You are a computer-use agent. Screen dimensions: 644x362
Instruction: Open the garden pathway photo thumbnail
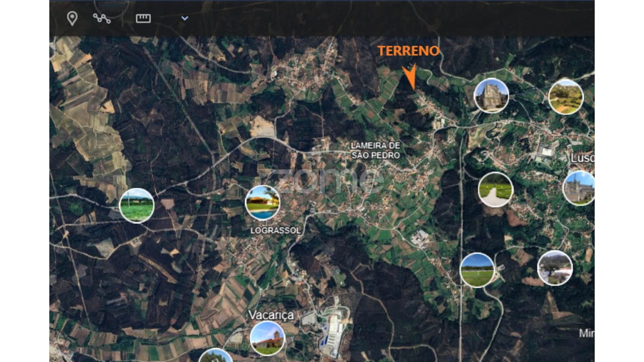pos(496,190)
